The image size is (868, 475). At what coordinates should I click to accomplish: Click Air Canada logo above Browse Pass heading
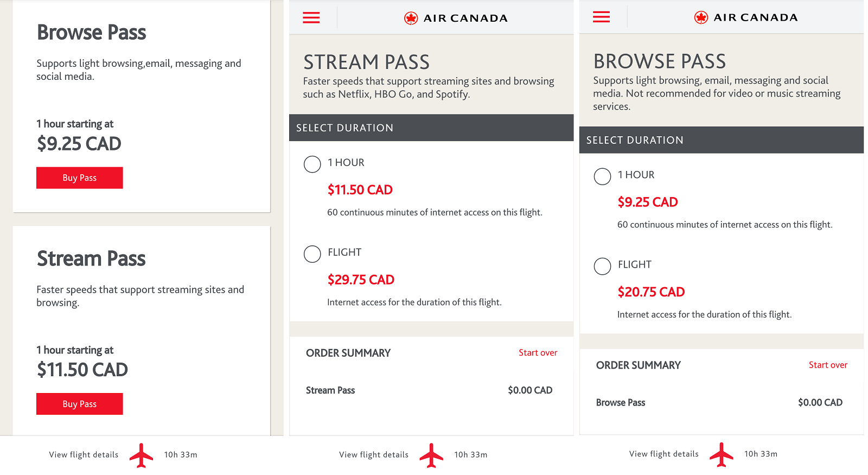tap(746, 18)
